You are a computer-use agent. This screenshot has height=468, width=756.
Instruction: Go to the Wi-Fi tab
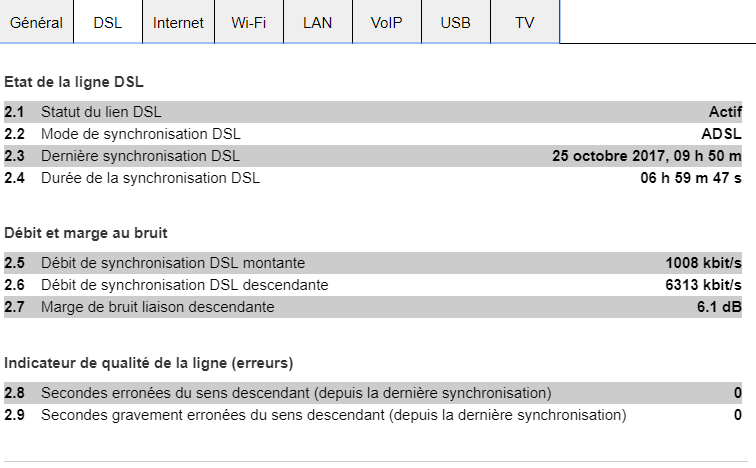[248, 22]
